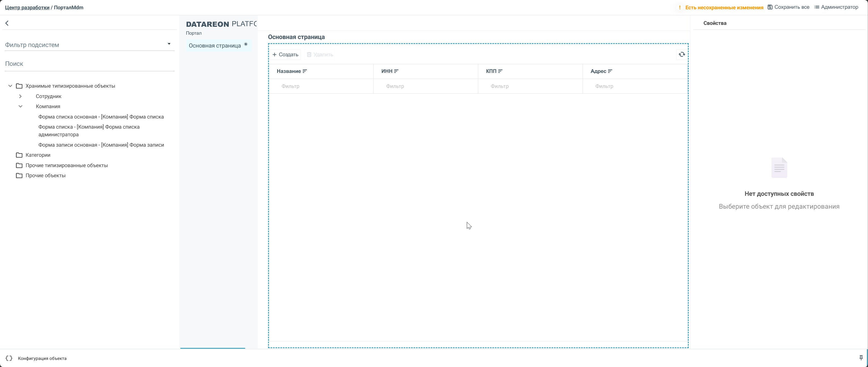Open object configuration braces icon
Viewport: 868px width, 367px height.
[x=9, y=359]
